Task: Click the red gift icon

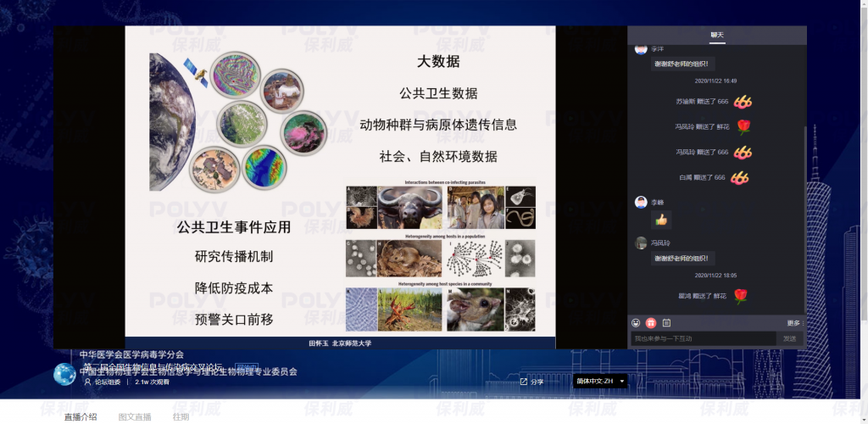Action: pos(651,323)
